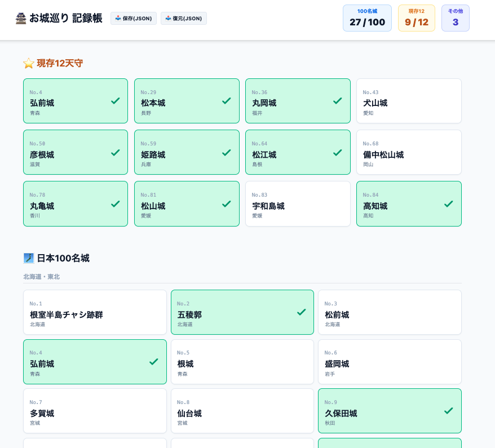Mark 仙台城 No.8 as visited
Viewport: 495px width, 448px height.
point(242,411)
